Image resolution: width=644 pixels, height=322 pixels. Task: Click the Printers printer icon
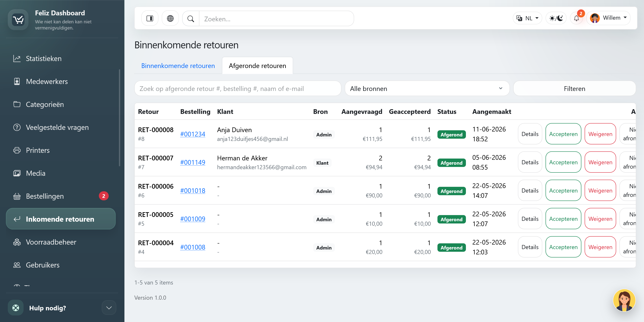17,150
